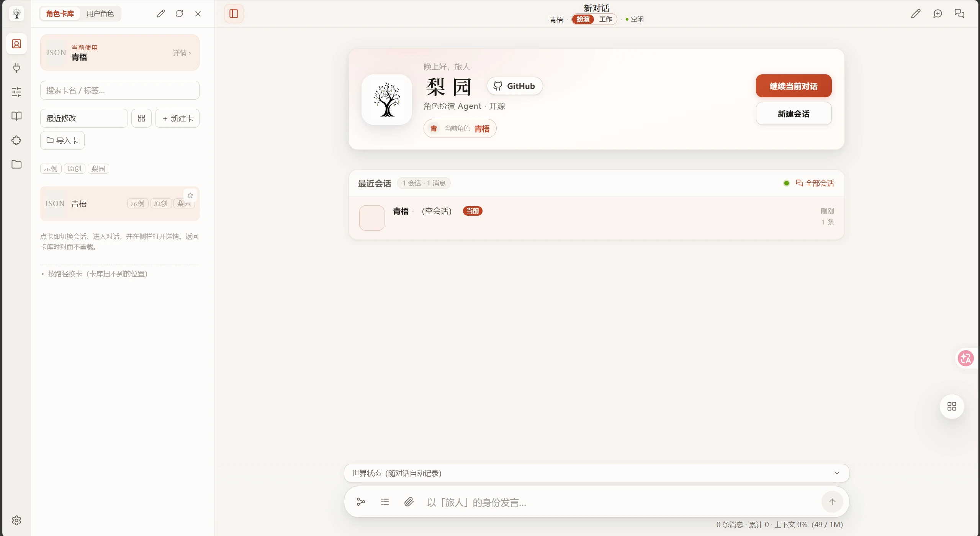Open the floating grid apps button
Screen dimensions: 980x536
952,407
